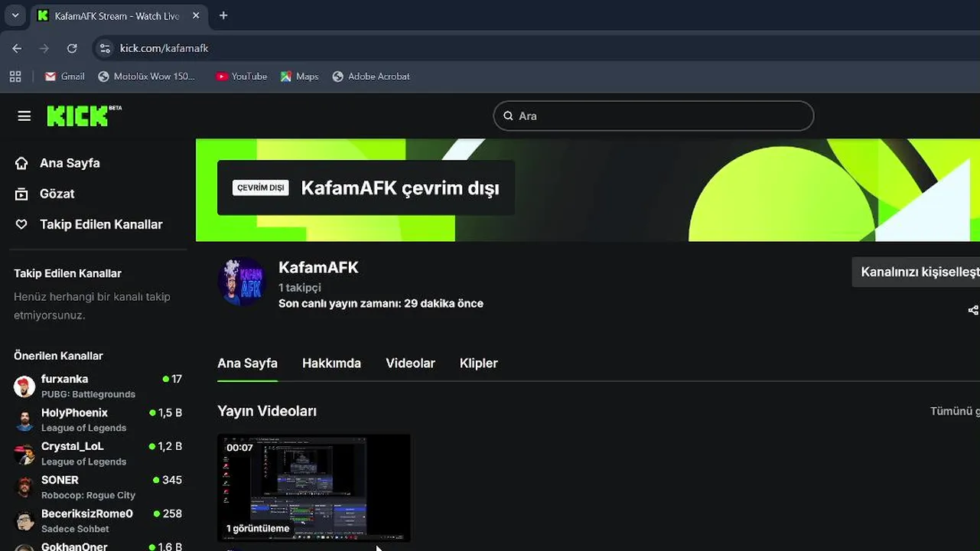Select the KafamAFK Stream browser tab
The width and height of the screenshot is (980, 551).
pos(119,16)
